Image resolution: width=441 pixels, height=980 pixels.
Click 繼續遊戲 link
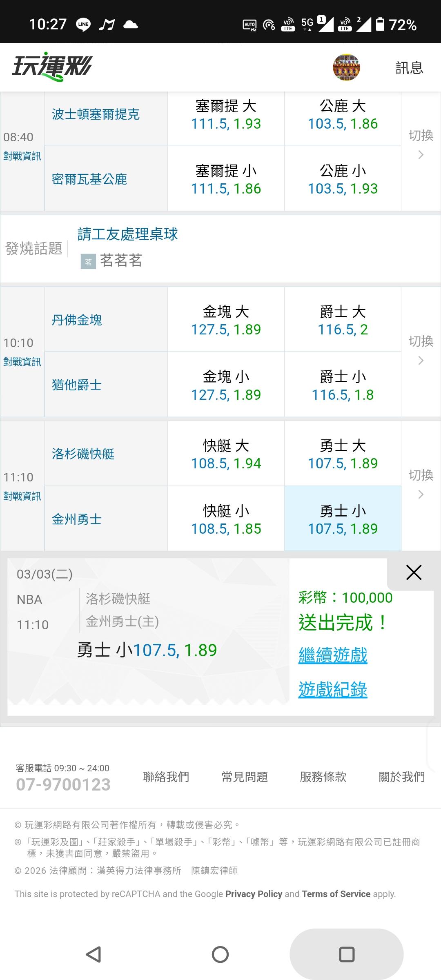click(x=333, y=655)
